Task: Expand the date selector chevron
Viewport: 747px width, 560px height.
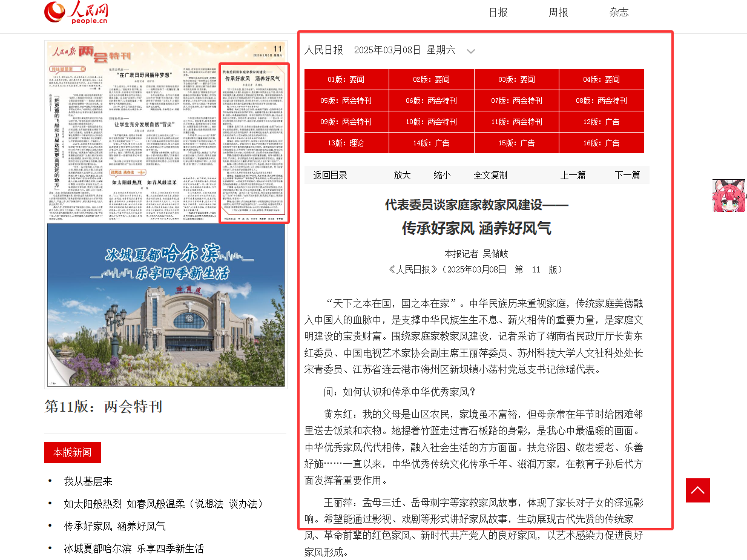Action: pyautogui.click(x=470, y=51)
